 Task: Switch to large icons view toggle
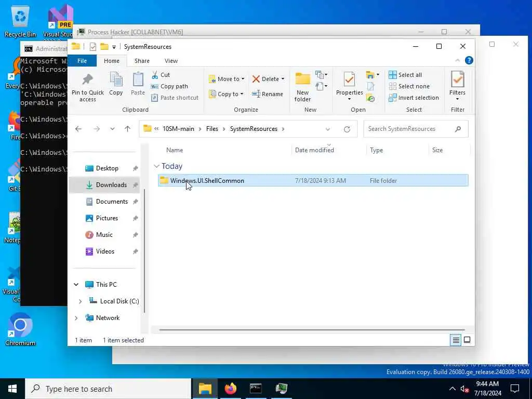click(x=467, y=340)
